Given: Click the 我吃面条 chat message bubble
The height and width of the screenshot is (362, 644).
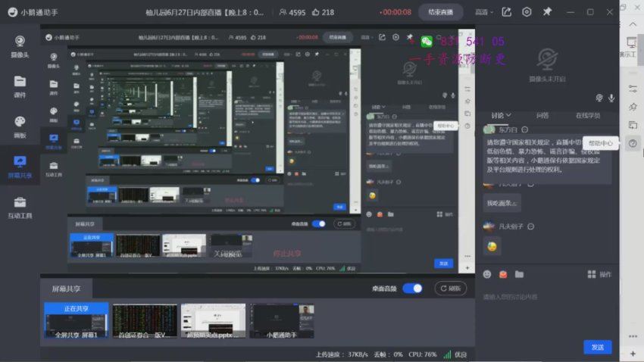Looking at the screenshot, I should click(502, 203).
